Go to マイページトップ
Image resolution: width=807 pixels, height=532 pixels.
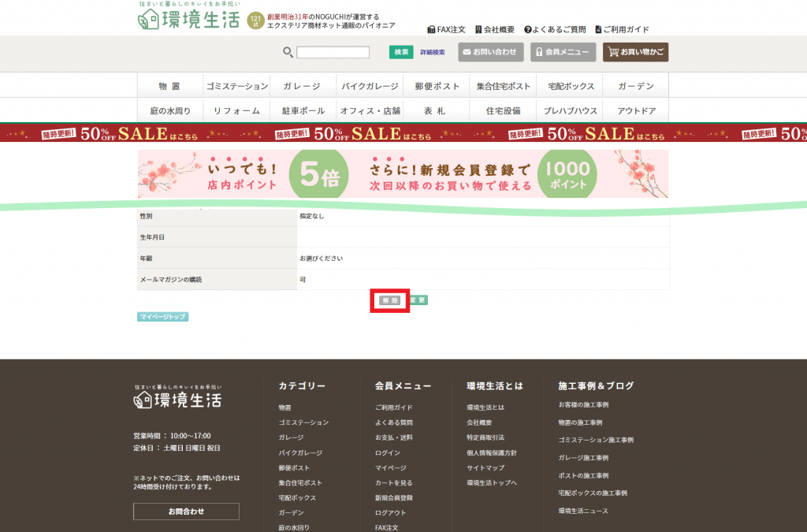163,317
